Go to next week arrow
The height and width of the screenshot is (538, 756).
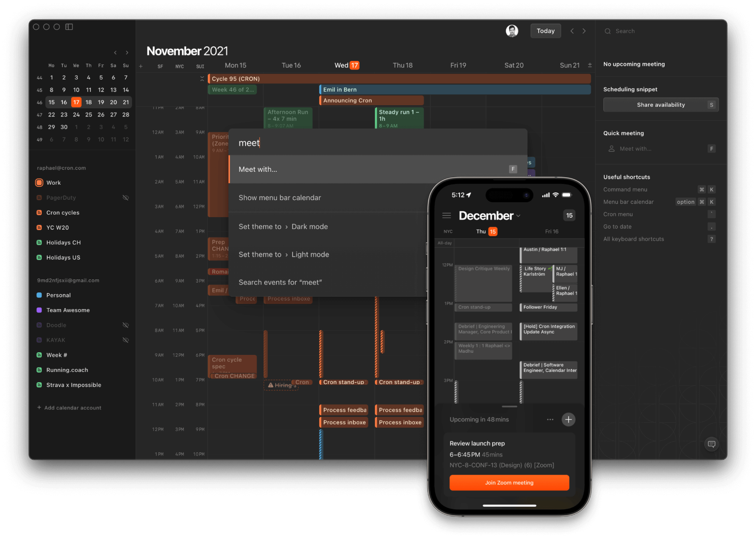(x=584, y=31)
